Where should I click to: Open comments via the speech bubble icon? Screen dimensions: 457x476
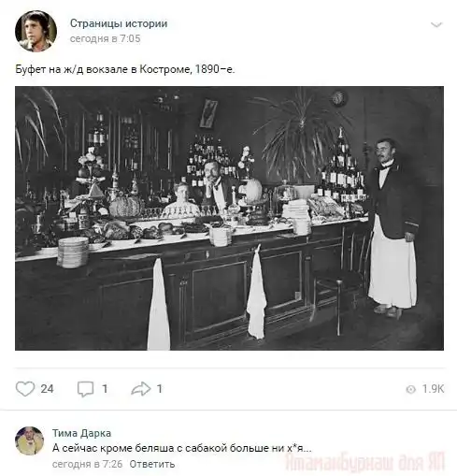tap(85, 389)
